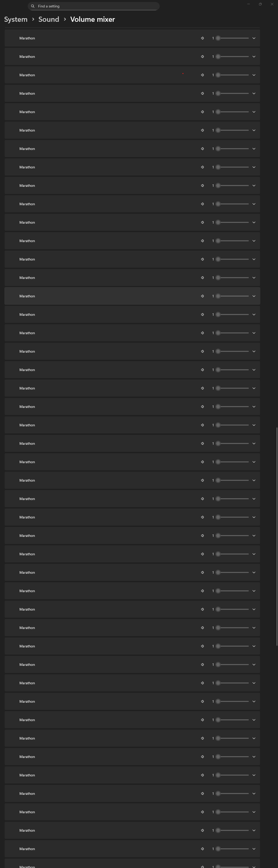278x868 pixels.
Task: Mute the last fully visible Marathon row
Action: pyautogui.click(x=202, y=849)
